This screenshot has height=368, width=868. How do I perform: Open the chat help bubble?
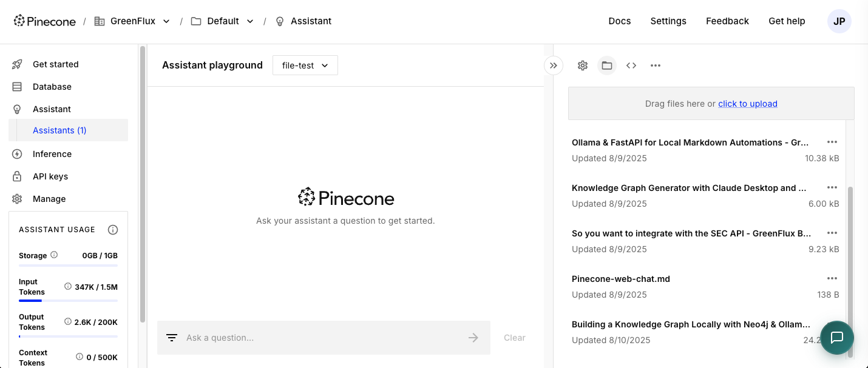pos(836,338)
